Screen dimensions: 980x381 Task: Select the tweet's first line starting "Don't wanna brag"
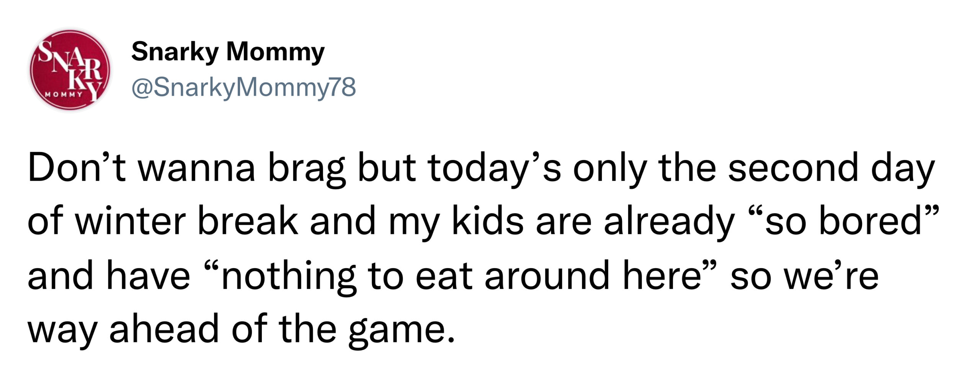pos(481,169)
